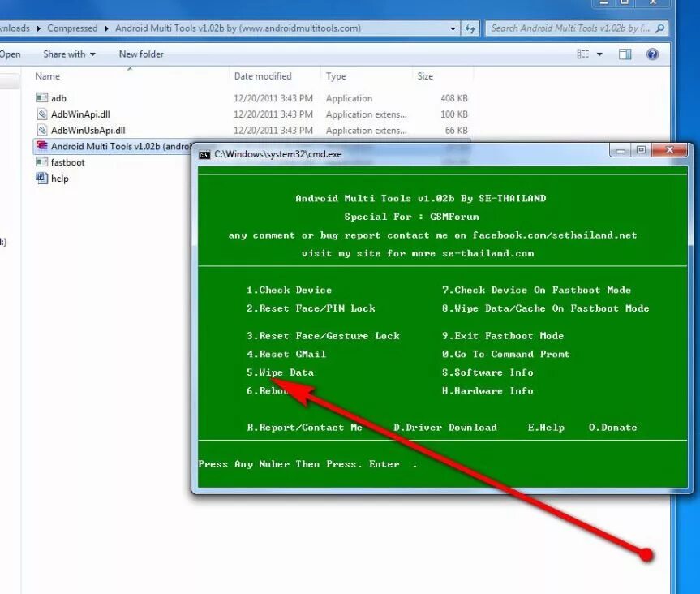Click the 408 KB size value
Image resolution: width=700 pixels, height=594 pixels.
(454, 98)
